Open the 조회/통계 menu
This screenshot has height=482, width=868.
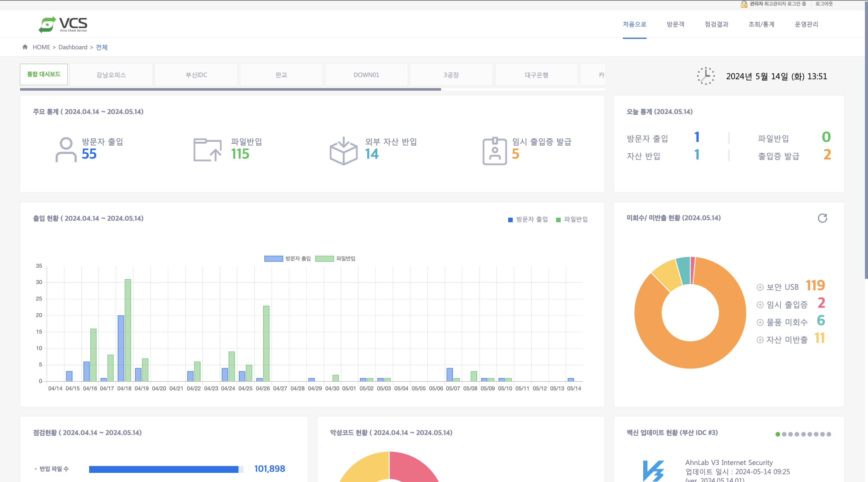(x=761, y=24)
